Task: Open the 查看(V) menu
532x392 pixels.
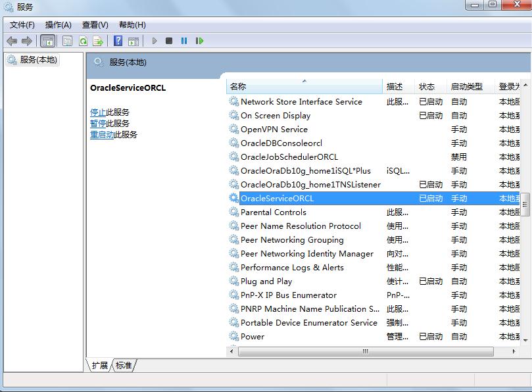Action: click(95, 25)
